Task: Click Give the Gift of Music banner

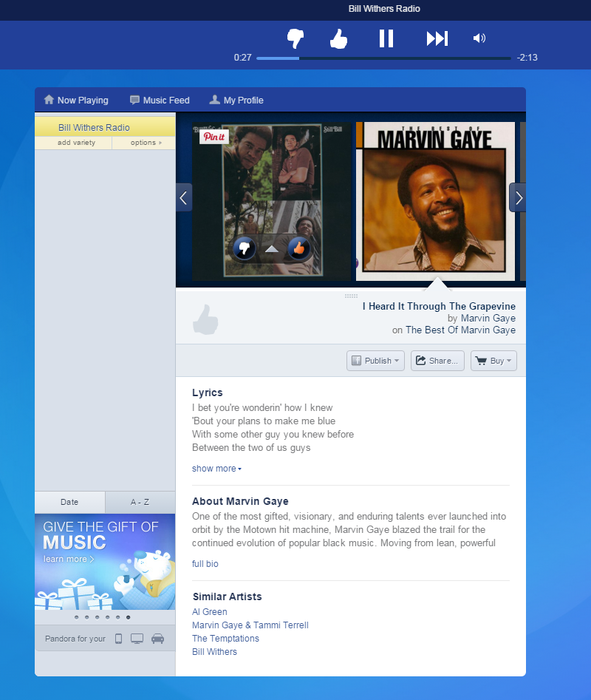Action: [105, 562]
